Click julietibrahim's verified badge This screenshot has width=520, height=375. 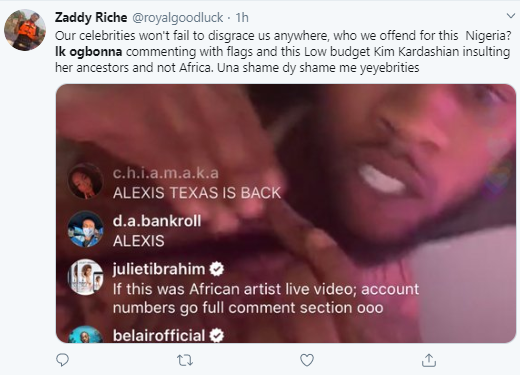coord(217,269)
